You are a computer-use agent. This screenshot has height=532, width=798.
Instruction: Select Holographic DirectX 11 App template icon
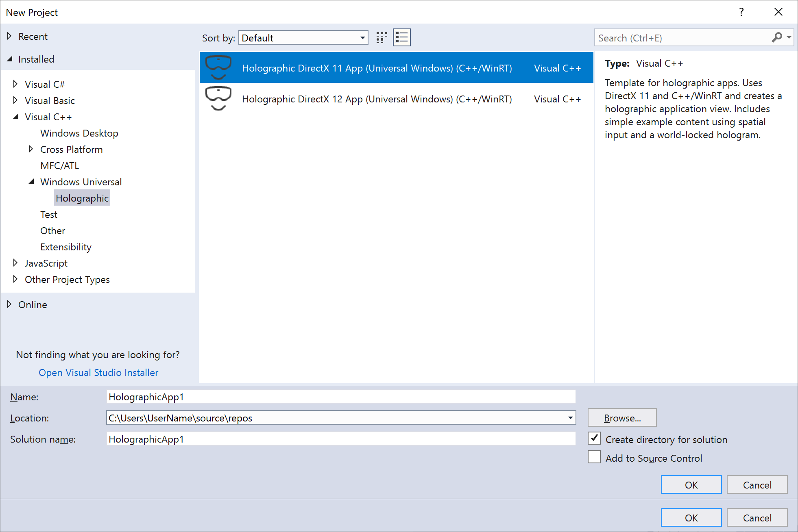pyautogui.click(x=218, y=67)
